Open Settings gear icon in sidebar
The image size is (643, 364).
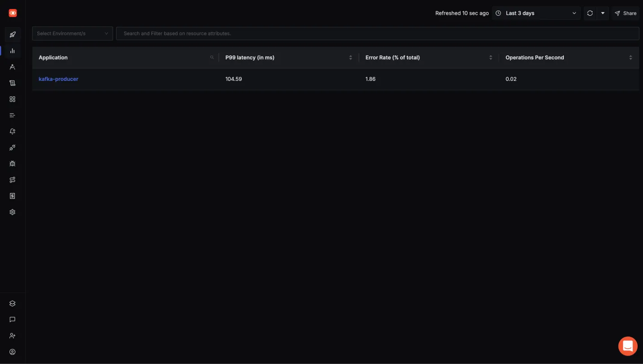point(13,212)
